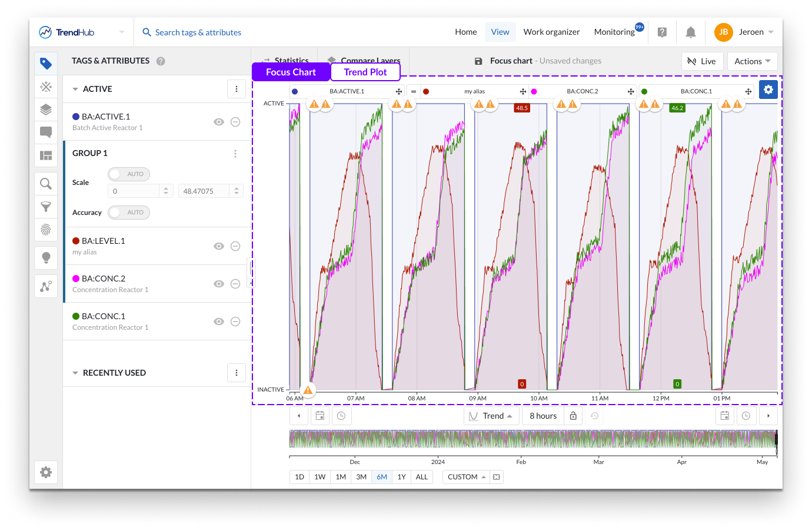Screen dimensions: 812x530
Task: Open the comments sidebar icon
Action: (x=46, y=132)
